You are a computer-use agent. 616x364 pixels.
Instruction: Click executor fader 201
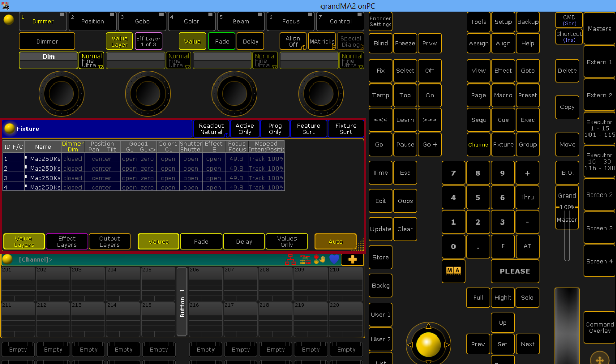18,283
